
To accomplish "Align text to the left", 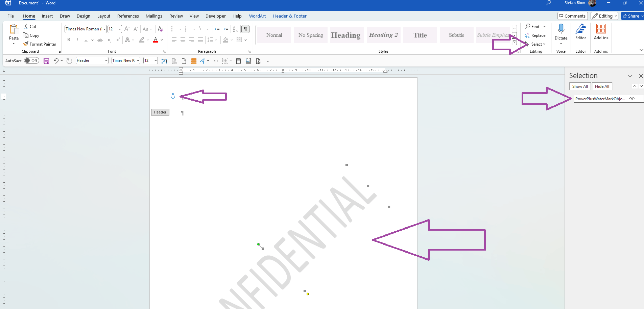I will (x=174, y=40).
